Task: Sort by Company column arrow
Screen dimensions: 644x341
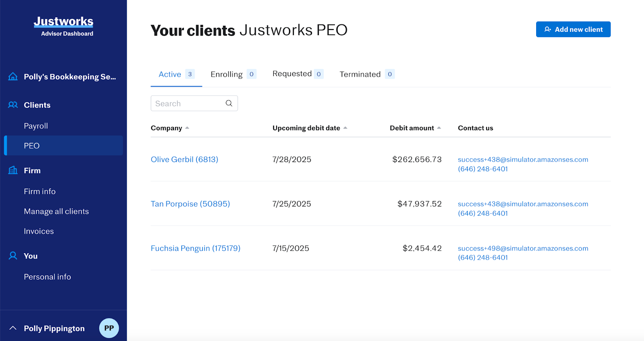Action: pos(187,128)
